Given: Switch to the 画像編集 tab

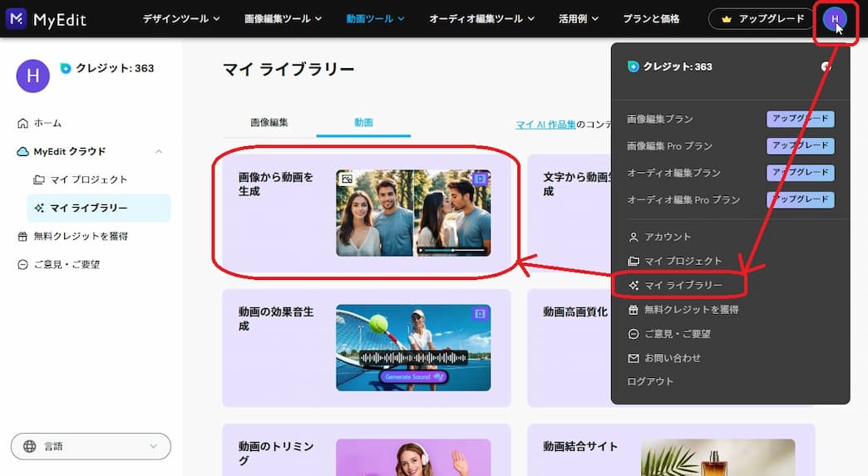Looking at the screenshot, I should tap(269, 122).
